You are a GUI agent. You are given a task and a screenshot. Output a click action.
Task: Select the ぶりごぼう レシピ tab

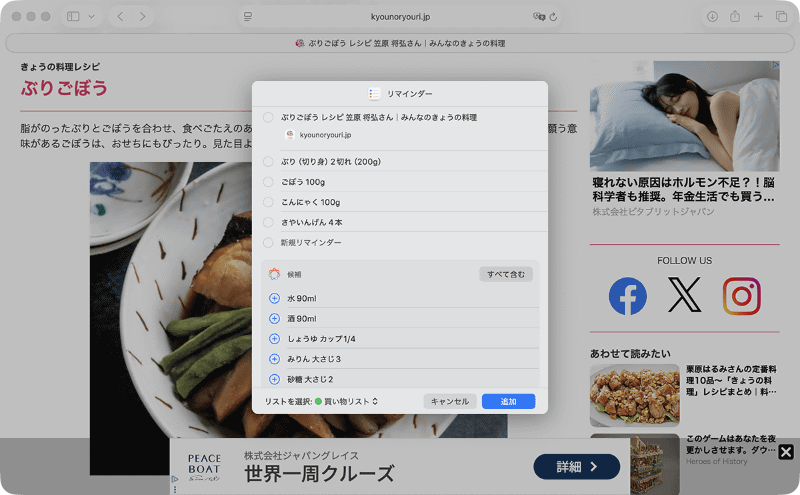click(400, 43)
